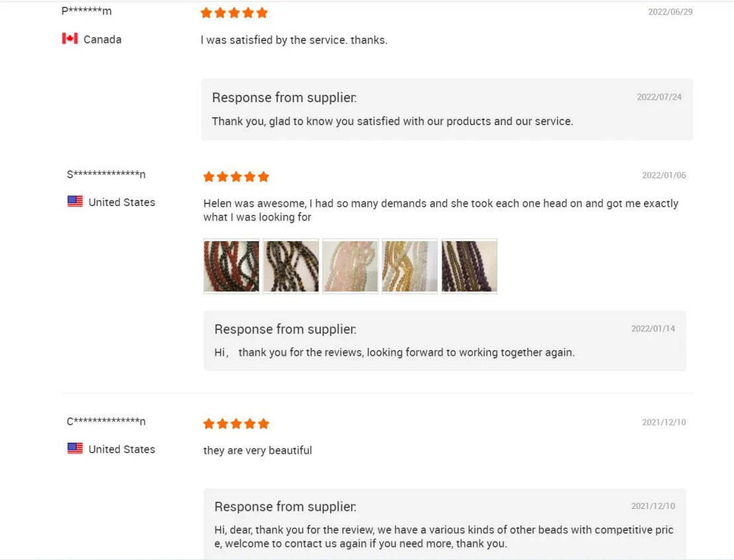
Task: Open the first red bead review photo
Action: (231, 266)
